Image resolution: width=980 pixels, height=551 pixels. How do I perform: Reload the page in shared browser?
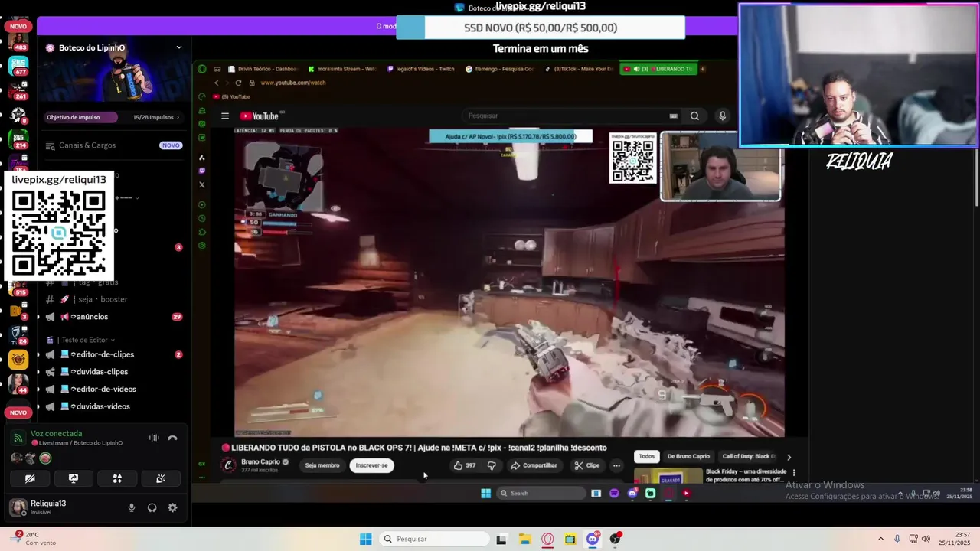[x=239, y=83]
